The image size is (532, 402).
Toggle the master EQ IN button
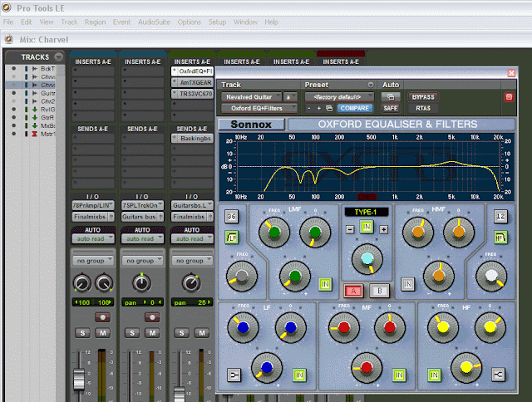(367, 227)
